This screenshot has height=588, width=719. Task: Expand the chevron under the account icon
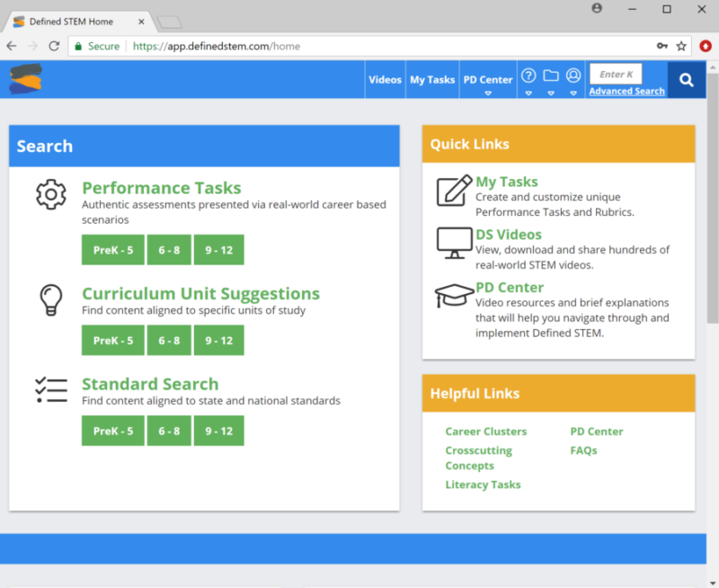click(573, 93)
